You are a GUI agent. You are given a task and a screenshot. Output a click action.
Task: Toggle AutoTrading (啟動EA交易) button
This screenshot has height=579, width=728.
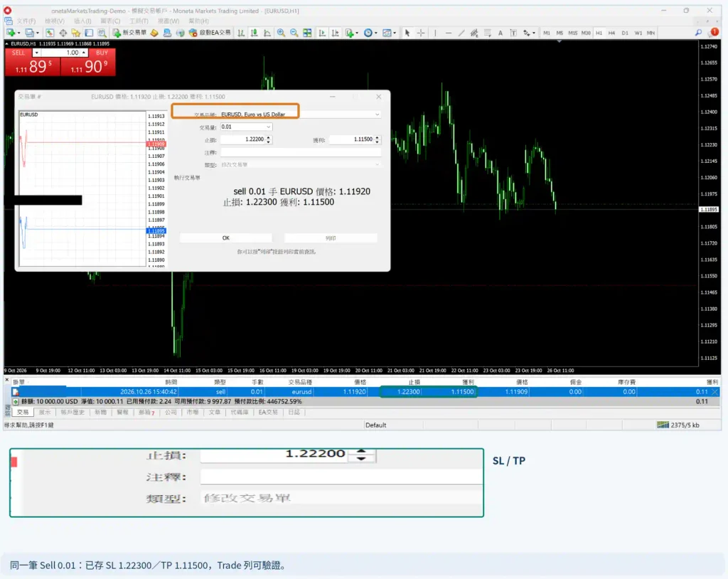coord(210,33)
